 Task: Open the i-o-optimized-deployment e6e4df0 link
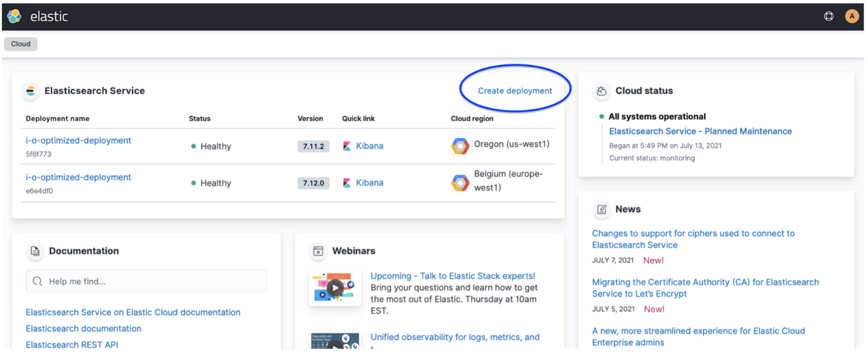tap(78, 177)
